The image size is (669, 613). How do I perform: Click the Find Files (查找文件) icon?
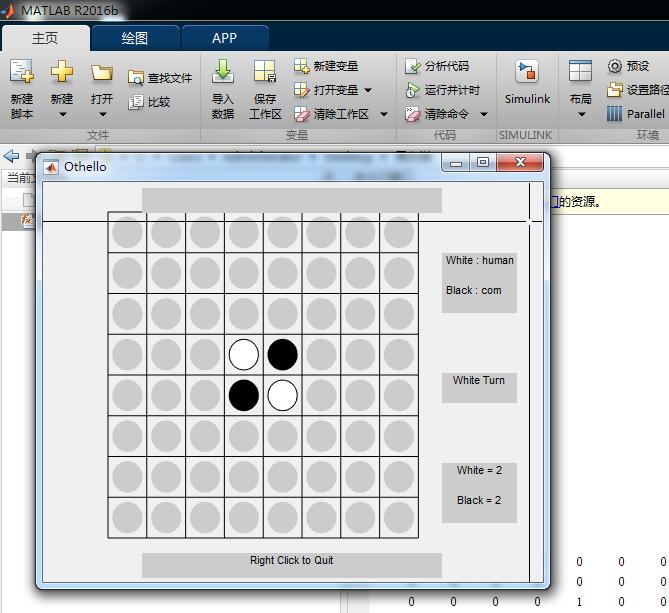(x=136, y=78)
